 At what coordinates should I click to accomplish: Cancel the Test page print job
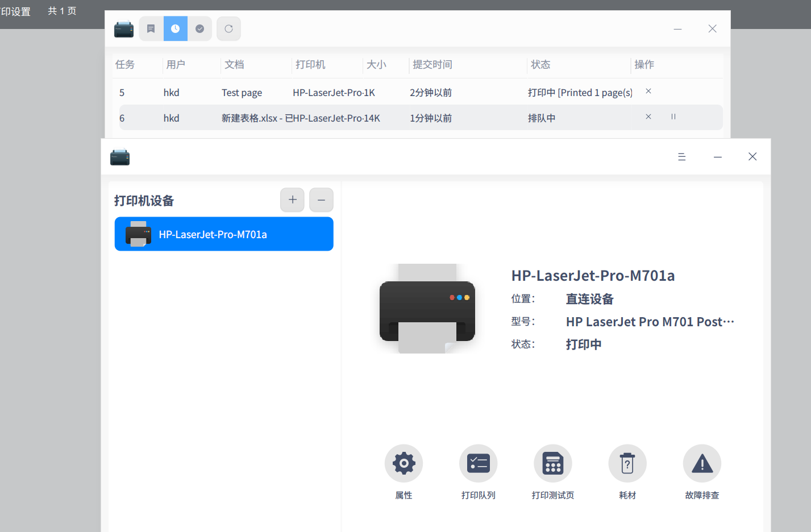(648, 91)
